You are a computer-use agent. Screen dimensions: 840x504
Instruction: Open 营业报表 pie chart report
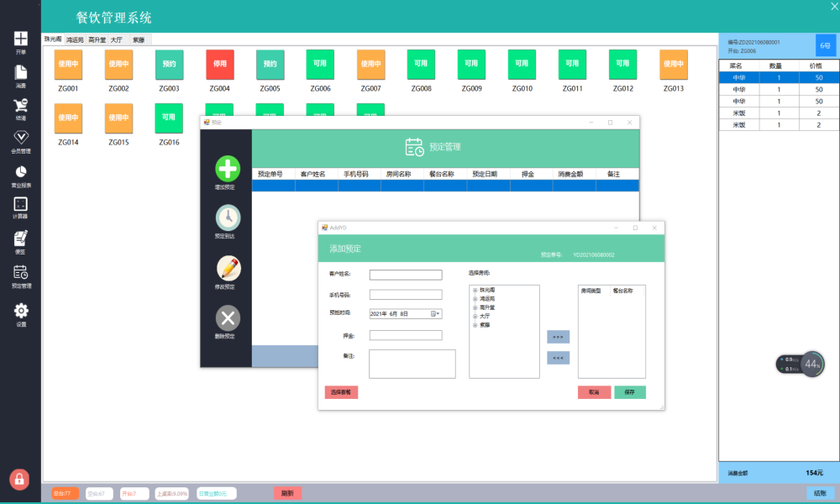click(20, 171)
